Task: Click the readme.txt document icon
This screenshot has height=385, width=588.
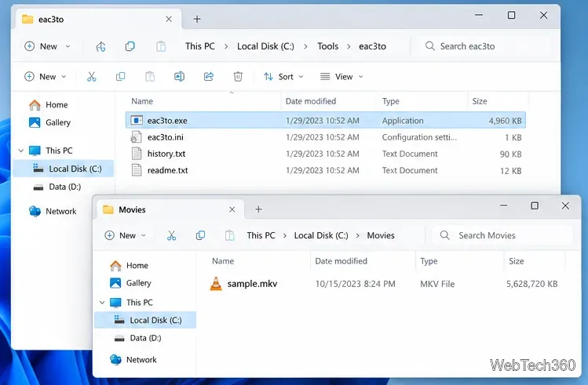Action: 137,170
